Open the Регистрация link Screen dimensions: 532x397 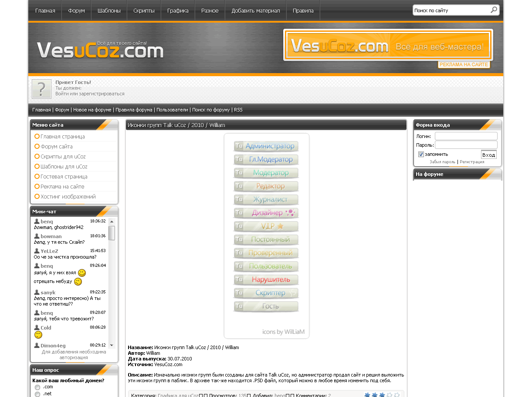(472, 162)
